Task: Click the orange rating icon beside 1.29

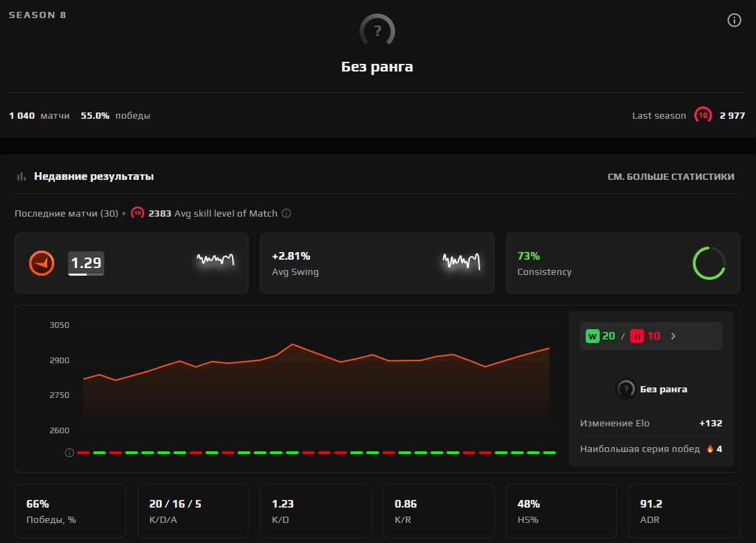Action: coord(42,263)
